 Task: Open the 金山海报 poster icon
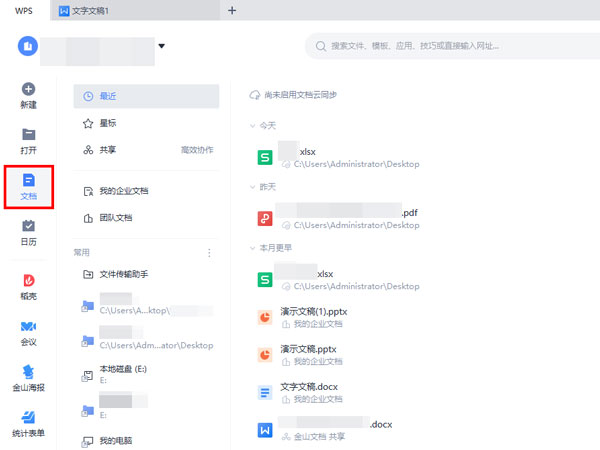28,374
